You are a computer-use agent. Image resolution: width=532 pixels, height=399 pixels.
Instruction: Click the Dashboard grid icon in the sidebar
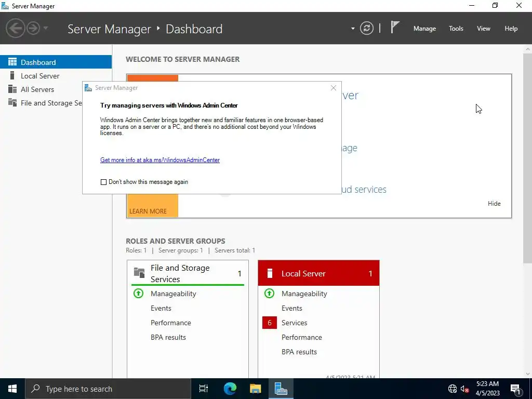point(12,62)
